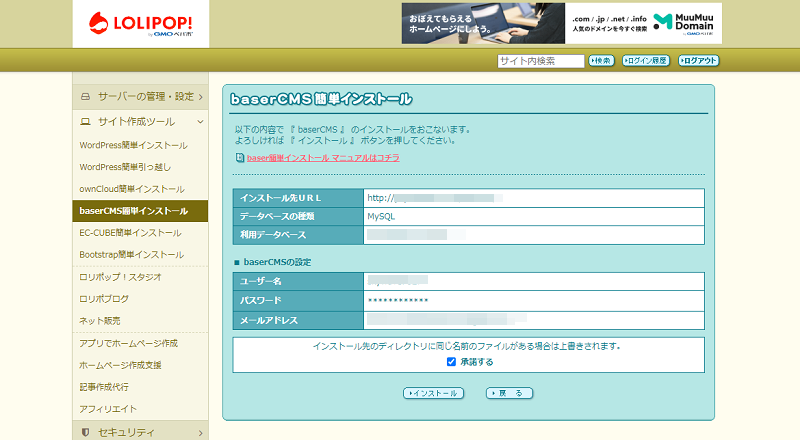Select ownCloud簡単インストール in the sidebar
The width and height of the screenshot is (800, 440).
[x=132, y=189]
